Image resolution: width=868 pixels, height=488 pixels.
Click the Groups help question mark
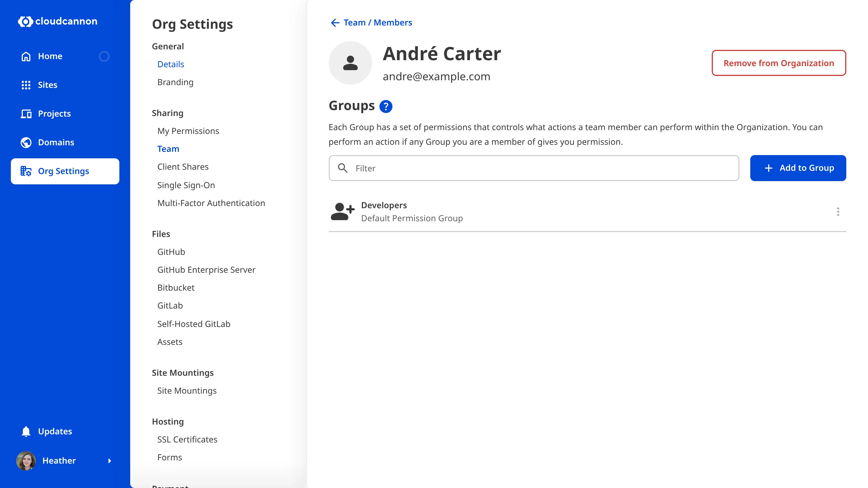386,106
